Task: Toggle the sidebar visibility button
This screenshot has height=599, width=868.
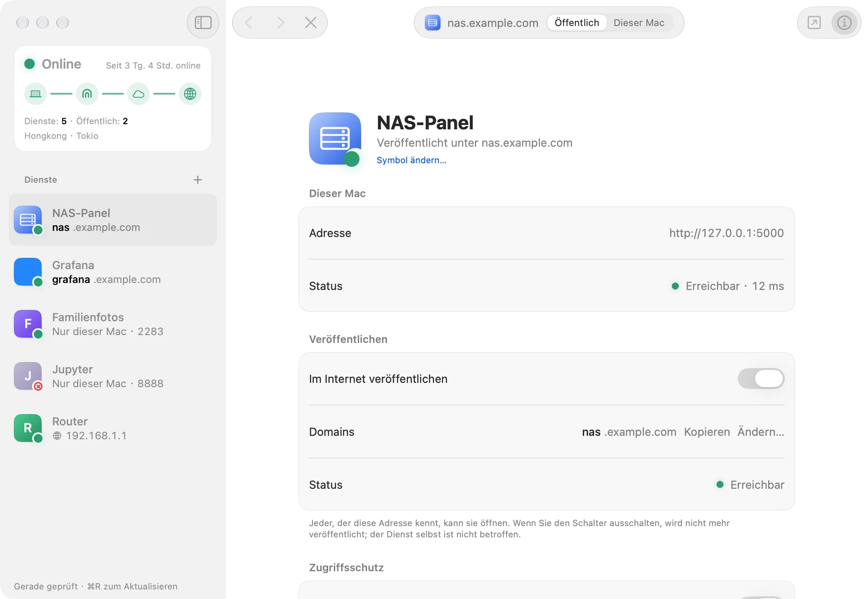Action: tap(203, 23)
